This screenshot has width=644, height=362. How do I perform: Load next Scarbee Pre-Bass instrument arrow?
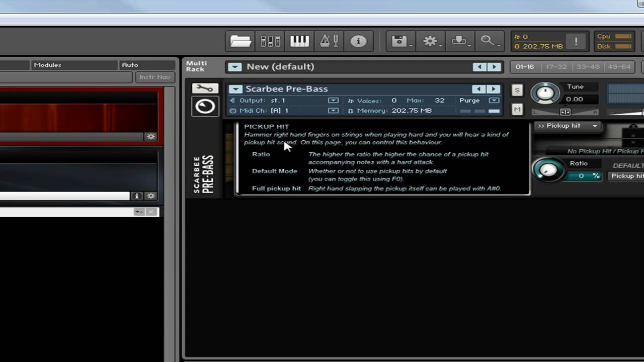pos(495,89)
